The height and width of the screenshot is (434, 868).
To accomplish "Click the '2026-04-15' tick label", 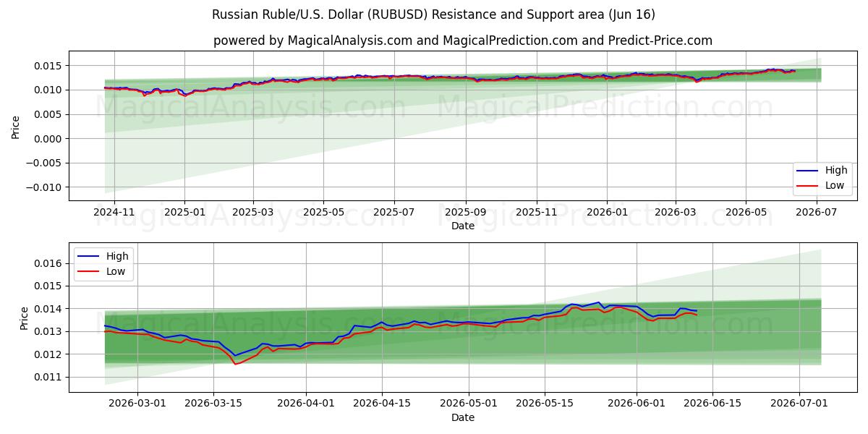I will click(x=381, y=404).
